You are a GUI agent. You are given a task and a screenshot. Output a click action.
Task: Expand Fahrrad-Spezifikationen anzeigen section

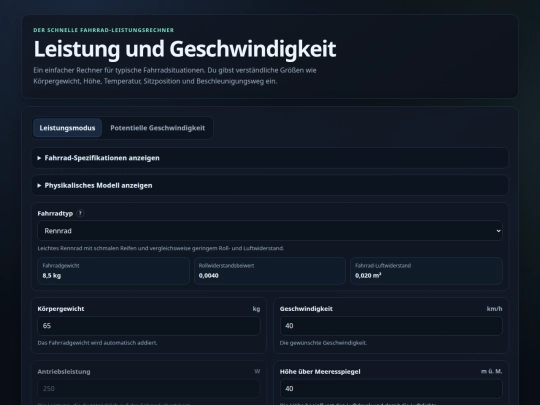tap(270, 158)
